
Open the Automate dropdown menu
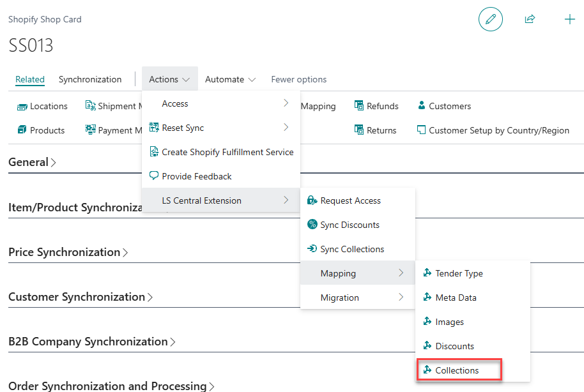click(230, 79)
